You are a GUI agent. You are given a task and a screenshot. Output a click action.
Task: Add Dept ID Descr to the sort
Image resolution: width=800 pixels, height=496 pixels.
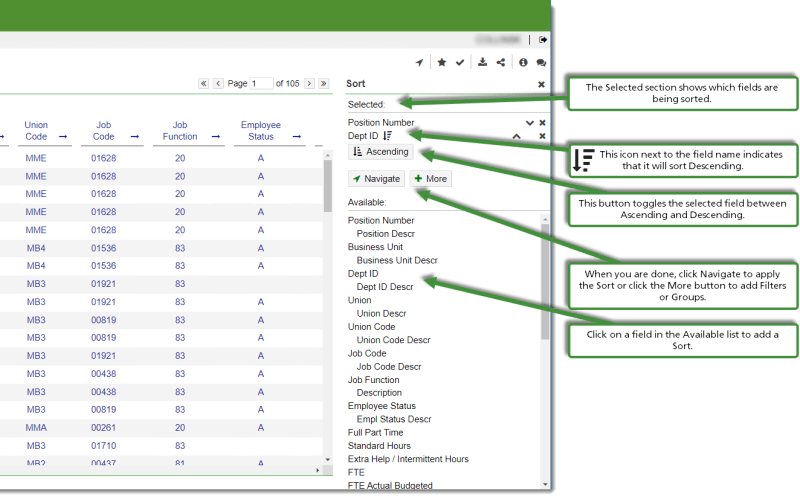(x=385, y=287)
